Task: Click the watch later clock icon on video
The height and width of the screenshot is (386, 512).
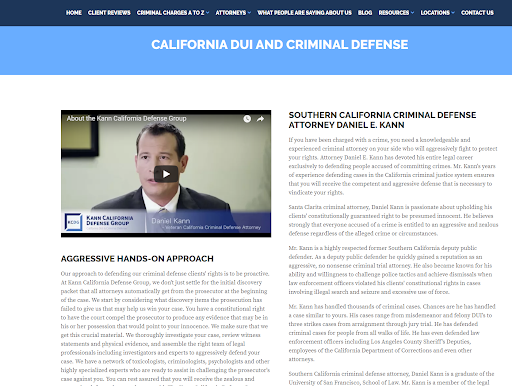Action: [x=247, y=119]
